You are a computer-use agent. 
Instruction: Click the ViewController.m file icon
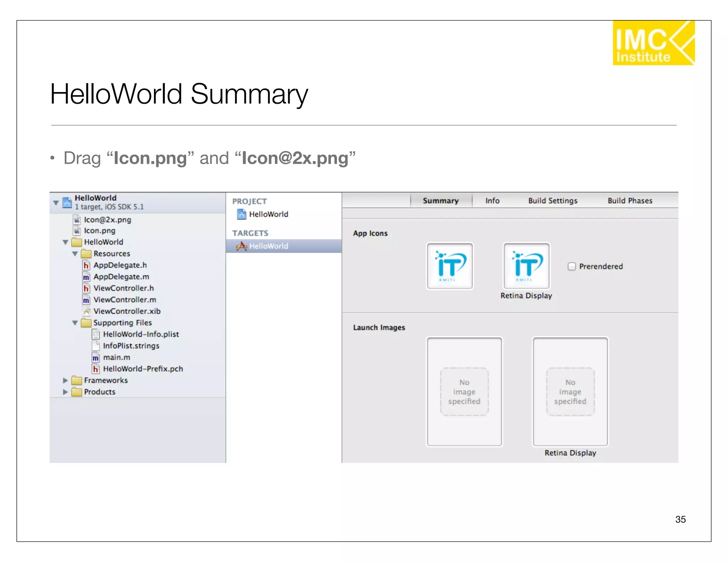click(86, 300)
